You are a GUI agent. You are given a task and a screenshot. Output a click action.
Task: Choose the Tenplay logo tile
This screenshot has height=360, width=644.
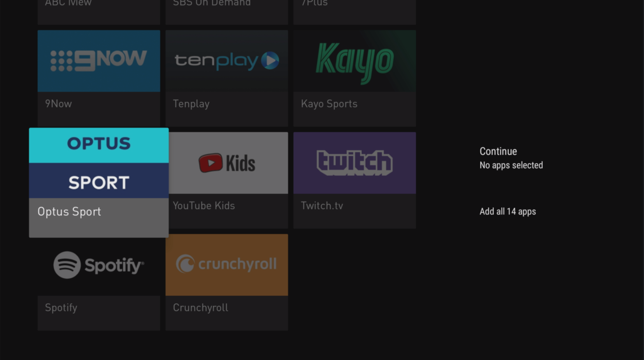pos(226,61)
